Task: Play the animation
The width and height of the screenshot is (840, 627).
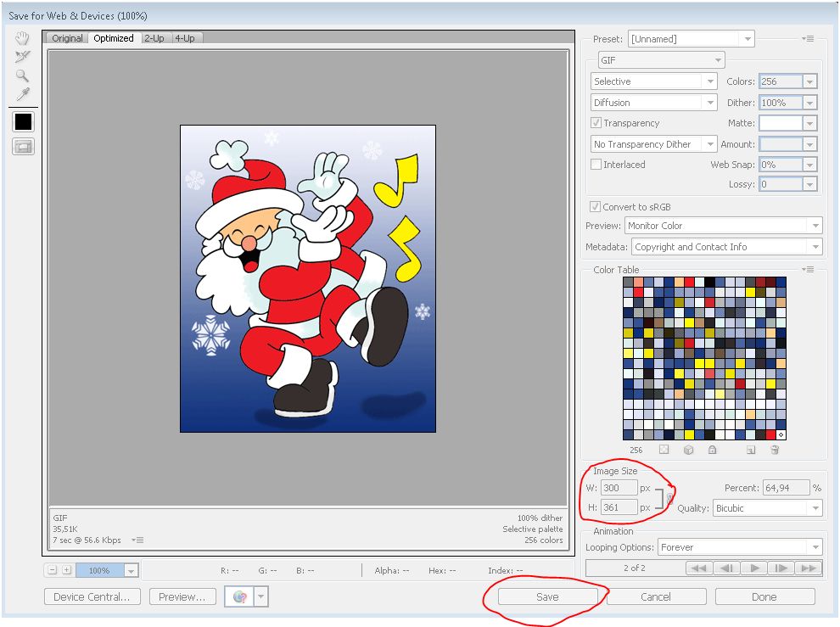Action: click(x=754, y=568)
